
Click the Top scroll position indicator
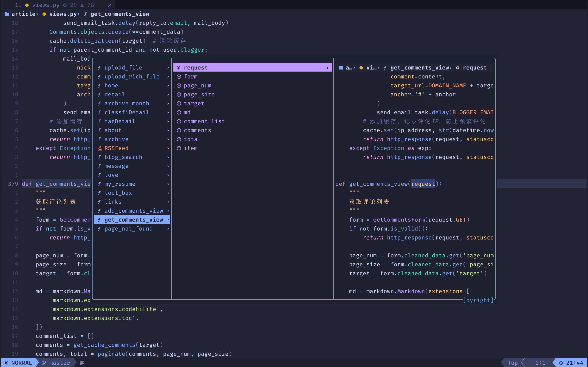512,363
